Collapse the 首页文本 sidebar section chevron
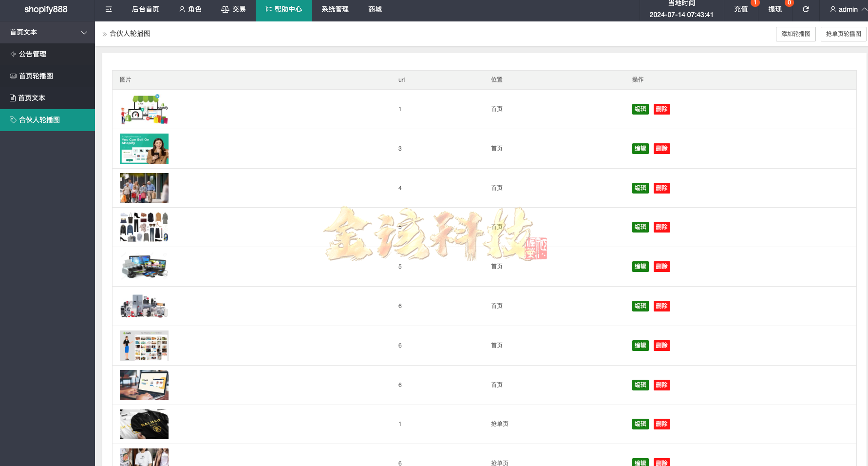Image resolution: width=868 pixels, height=466 pixels. click(x=84, y=33)
